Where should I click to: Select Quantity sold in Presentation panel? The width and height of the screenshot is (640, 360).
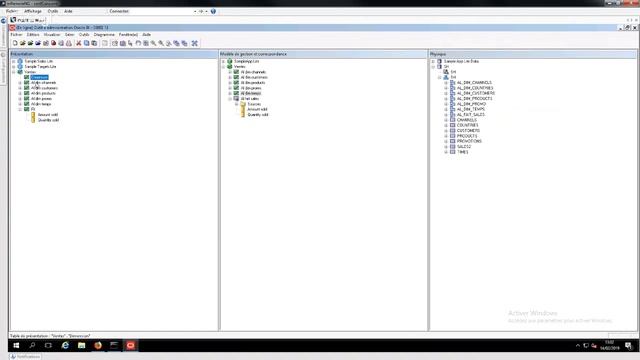click(x=48, y=120)
